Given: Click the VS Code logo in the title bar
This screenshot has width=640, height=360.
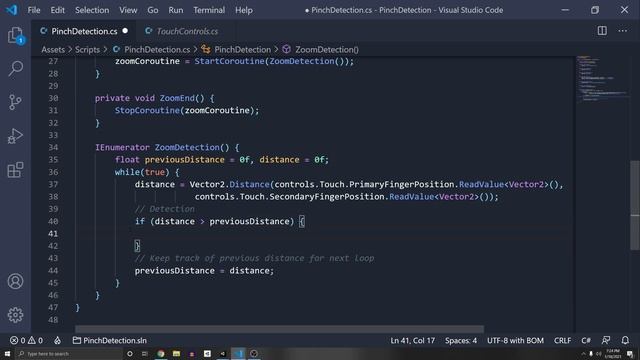Looking at the screenshot, I should pyautogui.click(x=12, y=10).
